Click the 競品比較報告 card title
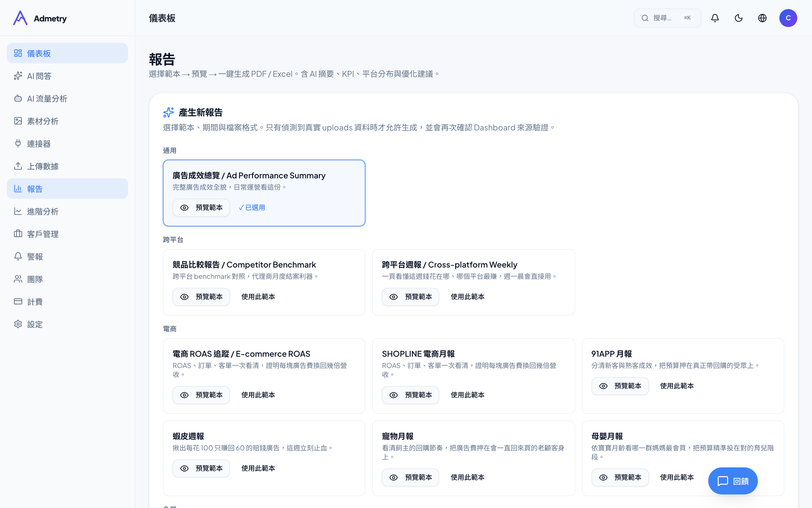812x508 pixels. pos(244,265)
